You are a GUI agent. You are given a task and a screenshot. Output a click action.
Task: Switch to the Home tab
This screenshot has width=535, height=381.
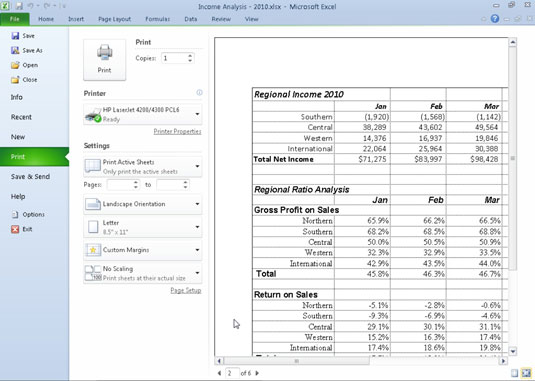tap(46, 19)
